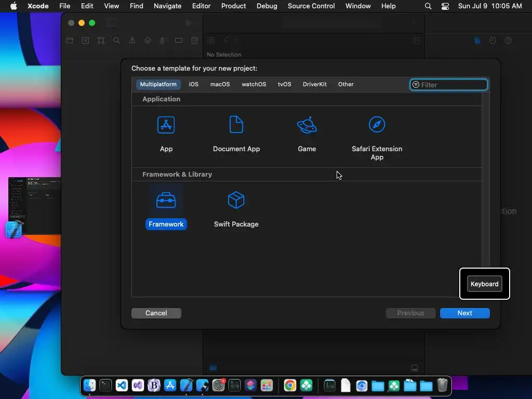Viewport: 532px width, 399px height.
Task: Choose the Game template
Action: point(307,135)
